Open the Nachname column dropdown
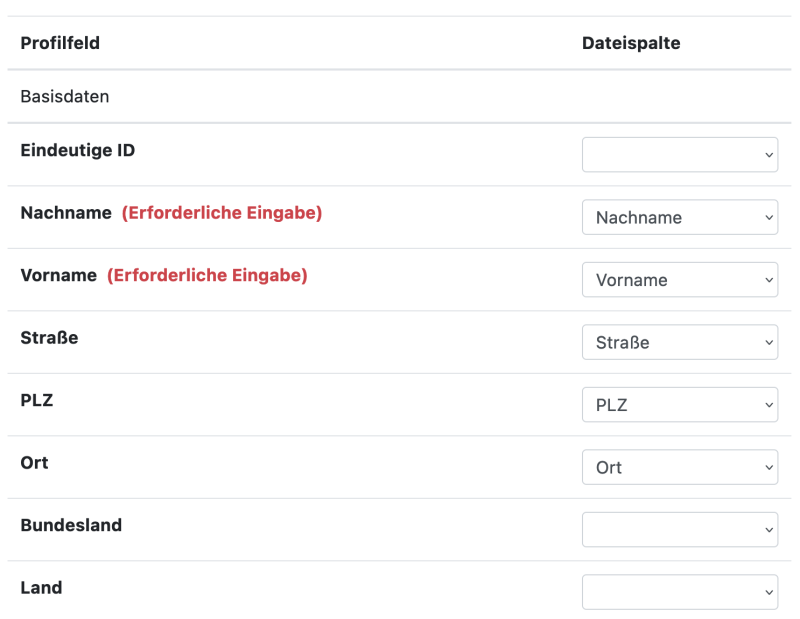The image size is (800, 619). (x=680, y=217)
